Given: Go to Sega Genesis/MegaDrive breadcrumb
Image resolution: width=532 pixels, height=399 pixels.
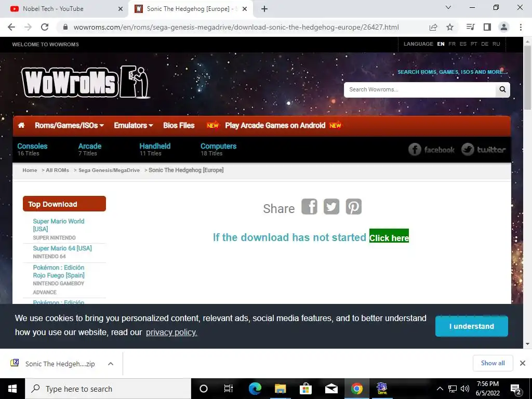Looking at the screenshot, I should [109, 170].
